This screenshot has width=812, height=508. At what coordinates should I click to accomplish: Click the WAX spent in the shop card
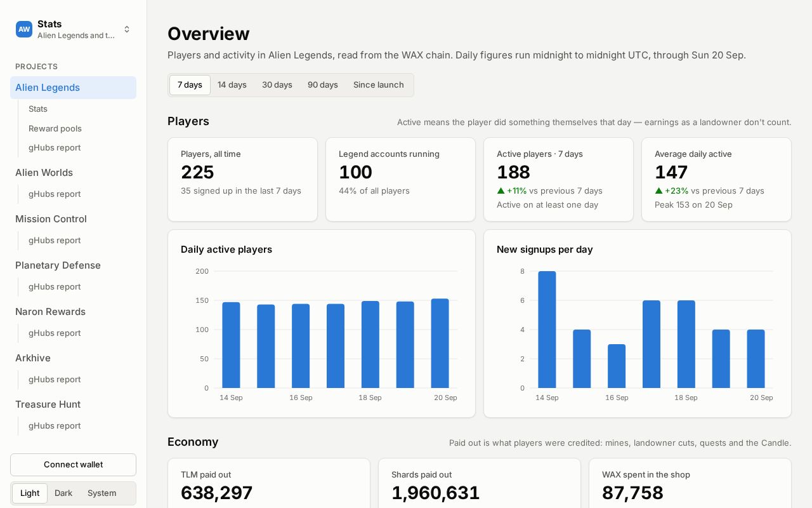[x=690, y=484]
